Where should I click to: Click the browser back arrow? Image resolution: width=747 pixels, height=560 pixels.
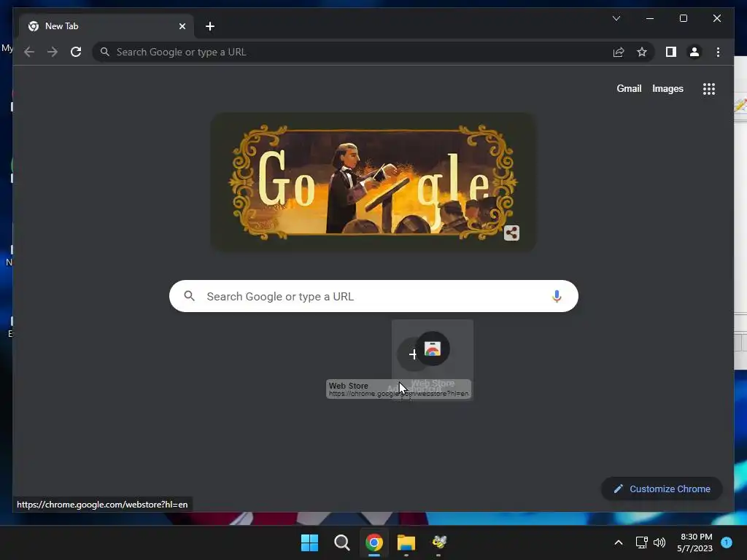coord(29,52)
